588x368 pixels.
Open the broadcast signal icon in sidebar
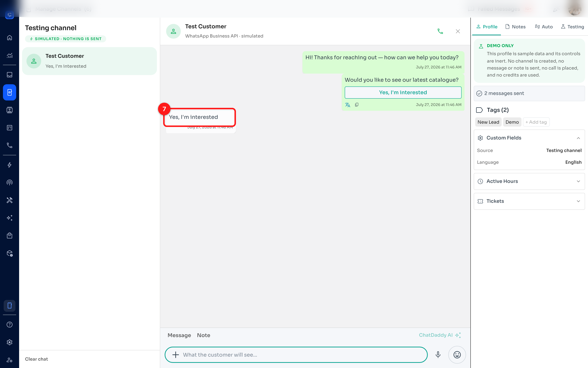pos(10,183)
